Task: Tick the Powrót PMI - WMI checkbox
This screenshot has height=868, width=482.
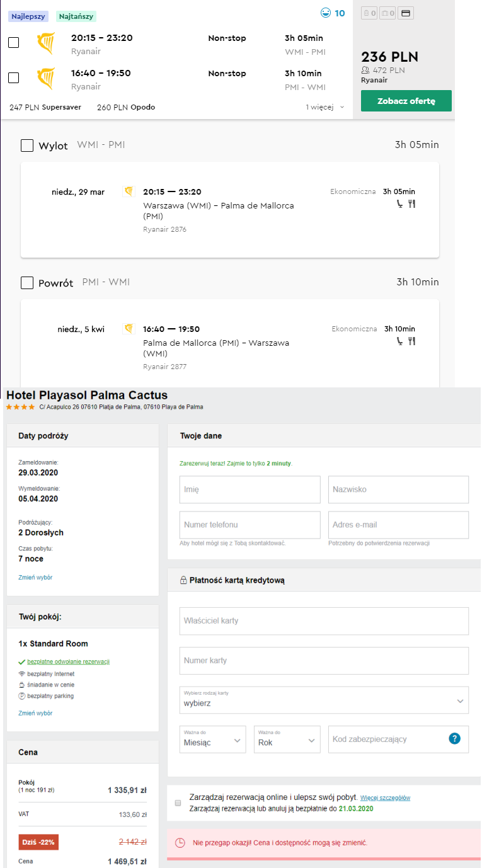Action: pos(27,283)
